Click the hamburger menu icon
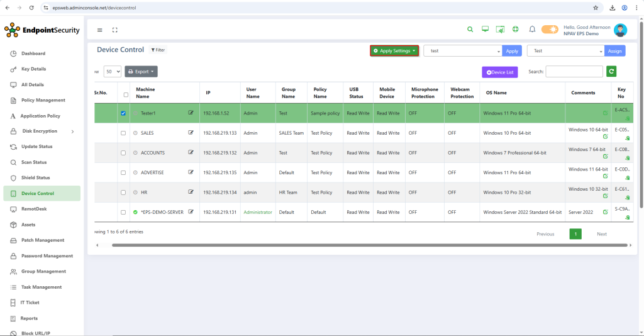Viewport: 644px width, 336px height. 99,30
